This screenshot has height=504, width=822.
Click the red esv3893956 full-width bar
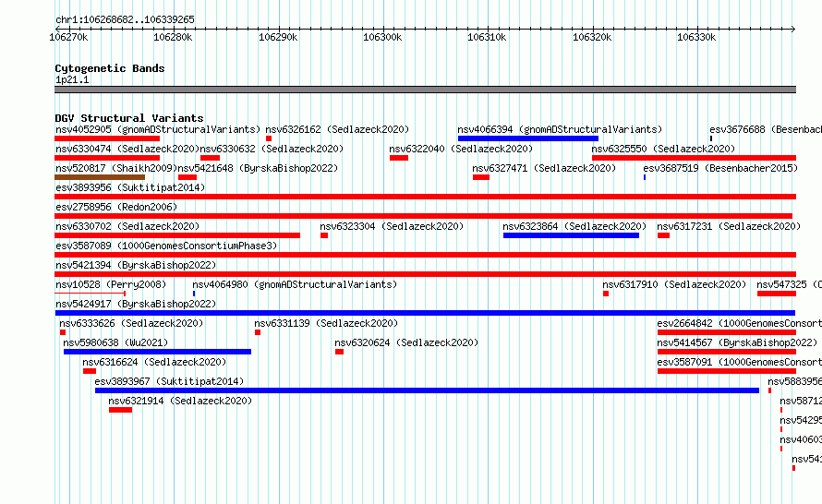pyautogui.click(x=425, y=197)
